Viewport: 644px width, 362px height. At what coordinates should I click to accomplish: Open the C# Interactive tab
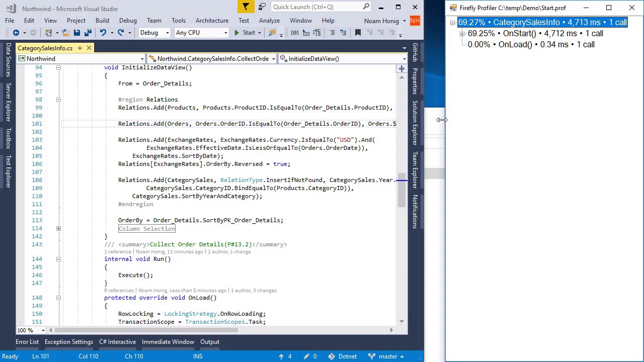[117, 342]
